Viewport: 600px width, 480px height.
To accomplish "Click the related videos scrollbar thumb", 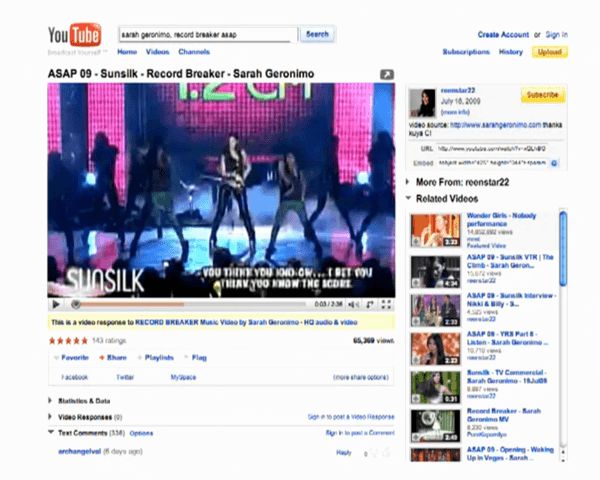I will point(563,249).
